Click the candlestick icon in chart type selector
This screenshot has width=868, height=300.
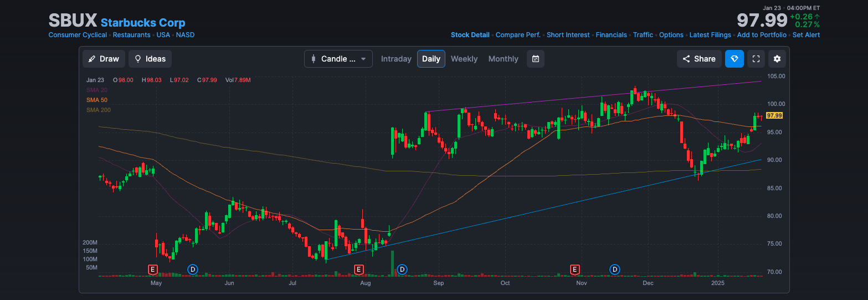[314, 59]
